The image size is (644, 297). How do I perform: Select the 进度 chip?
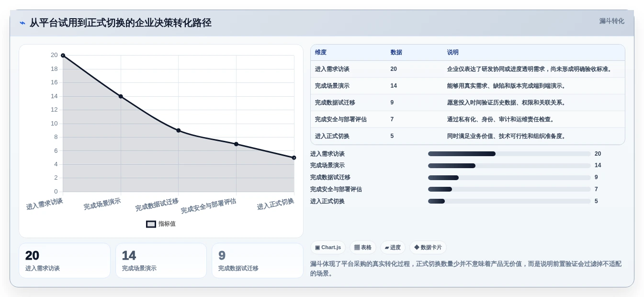pos(393,248)
